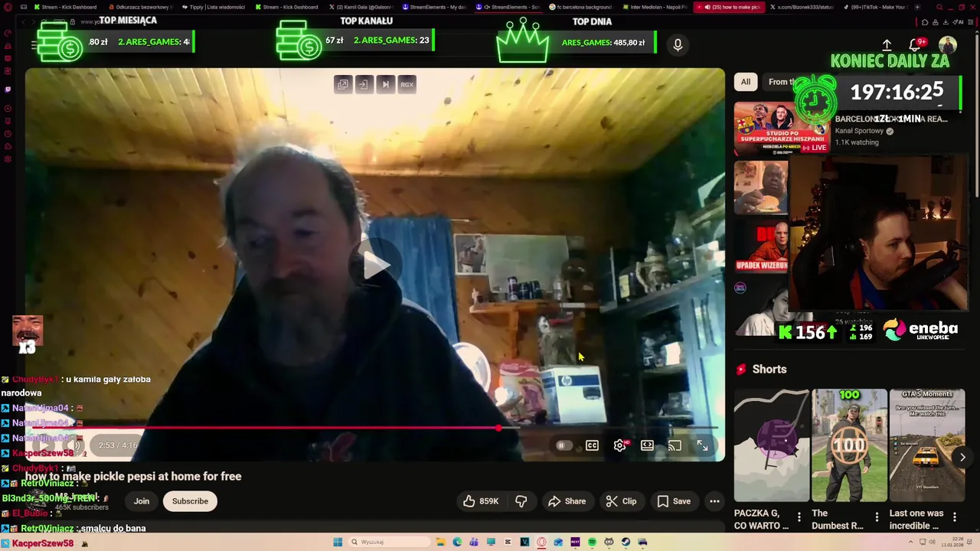This screenshot has height=551, width=980.
Task: Use voice search microphone
Action: pyautogui.click(x=678, y=45)
